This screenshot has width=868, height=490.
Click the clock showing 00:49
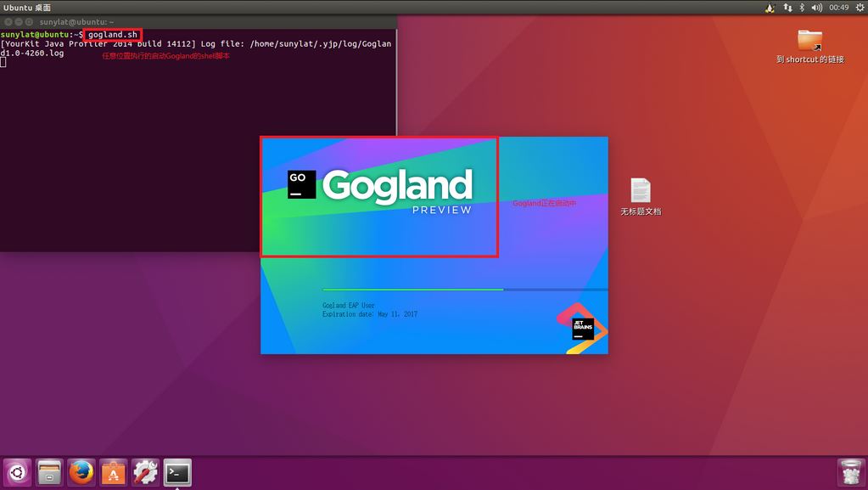click(838, 8)
